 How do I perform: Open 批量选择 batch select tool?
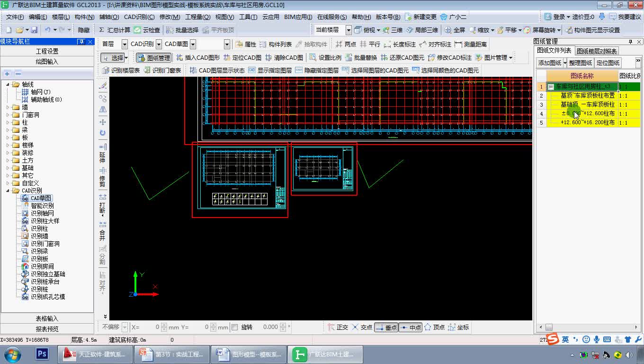click(182, 30)
